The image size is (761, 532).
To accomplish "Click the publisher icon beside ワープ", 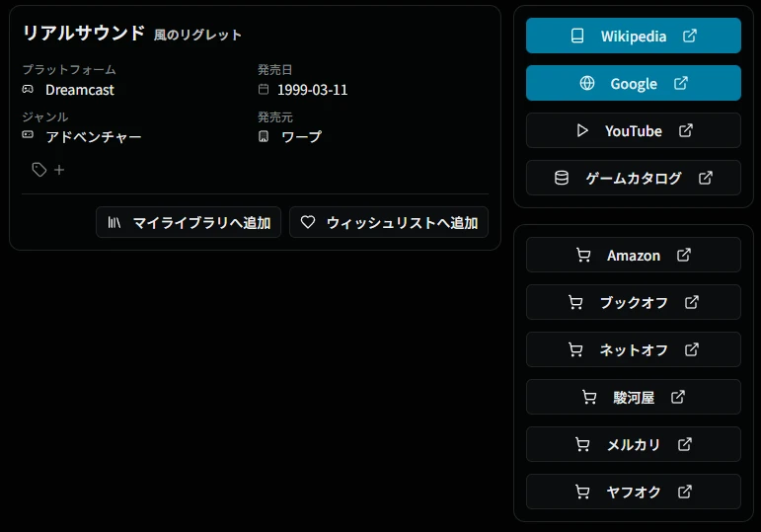I will pyautogui.click(x=264, y=136).
